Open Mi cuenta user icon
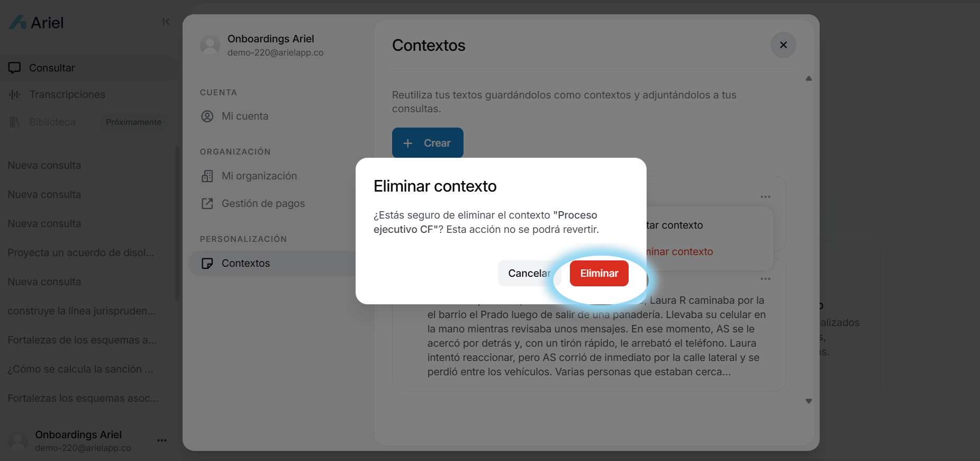This screenshot has width=980, height=461. [x=207, y=116]
